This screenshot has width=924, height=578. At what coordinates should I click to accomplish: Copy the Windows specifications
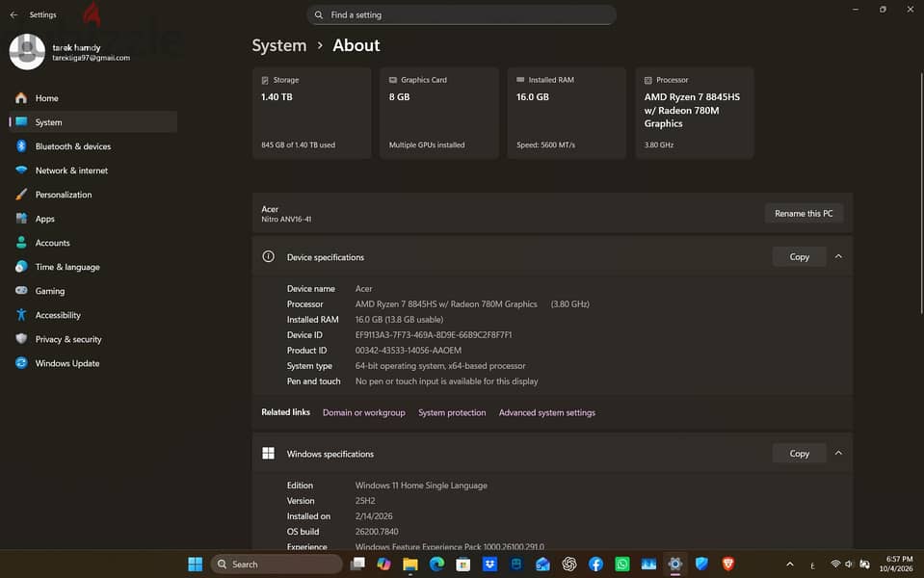[799, 454]
